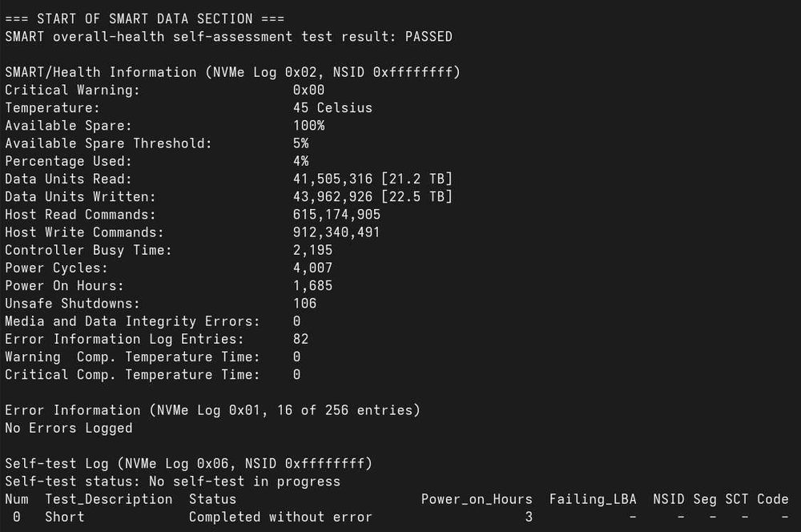Viewport: 801px width, 532px height.
Task: Click the "Completed without error" status text
Action: tap(280, 517)
